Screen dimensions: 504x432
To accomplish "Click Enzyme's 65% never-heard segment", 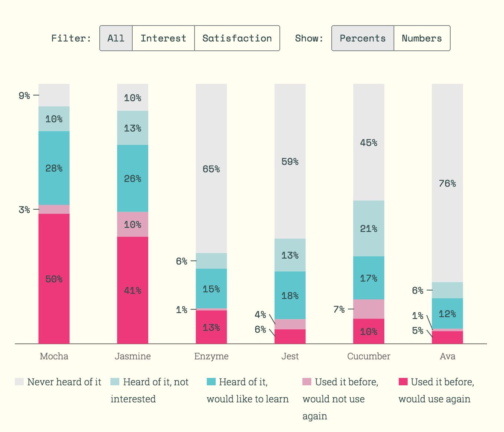I will pos(211,169).
